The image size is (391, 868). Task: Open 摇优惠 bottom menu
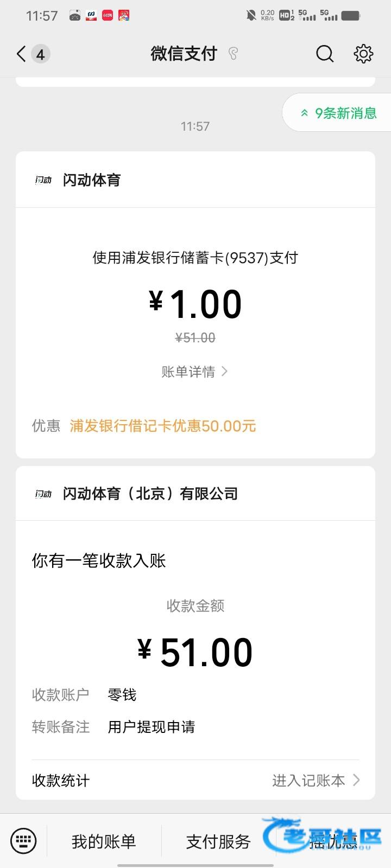pyautogui.click(x=333, y=841)
